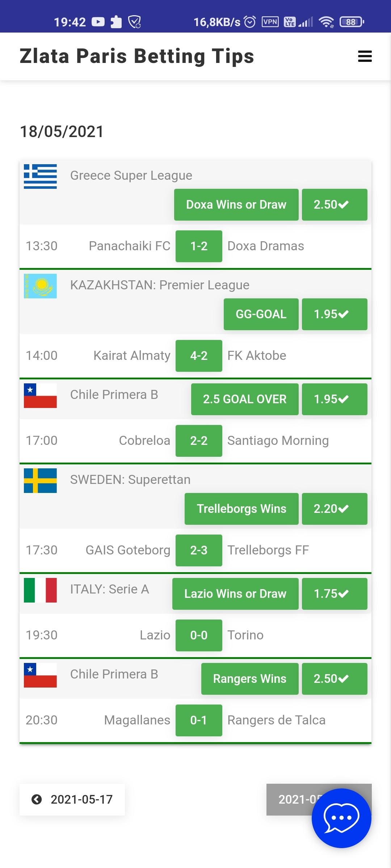Tap the Chile flag beside Cobreloa match
This screenshot has width=391, height=868.
click(x=40, y=396)
